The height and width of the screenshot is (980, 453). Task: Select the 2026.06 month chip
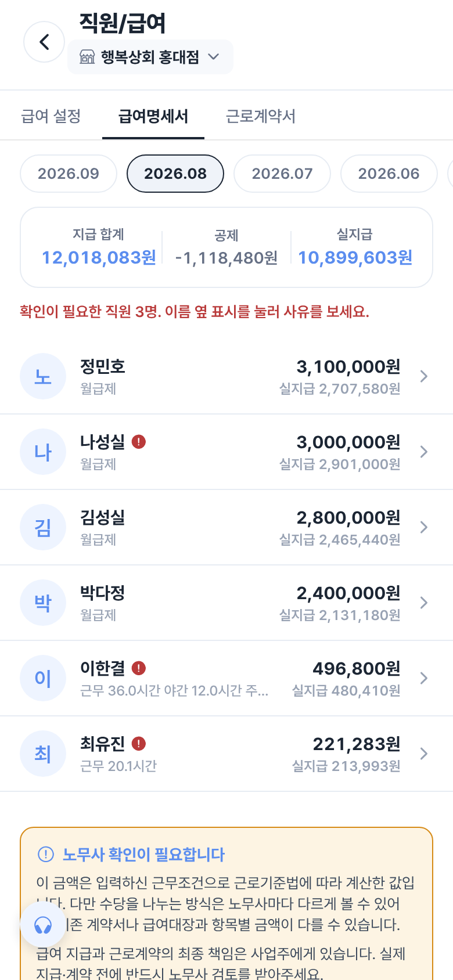[x=389, y=174]
